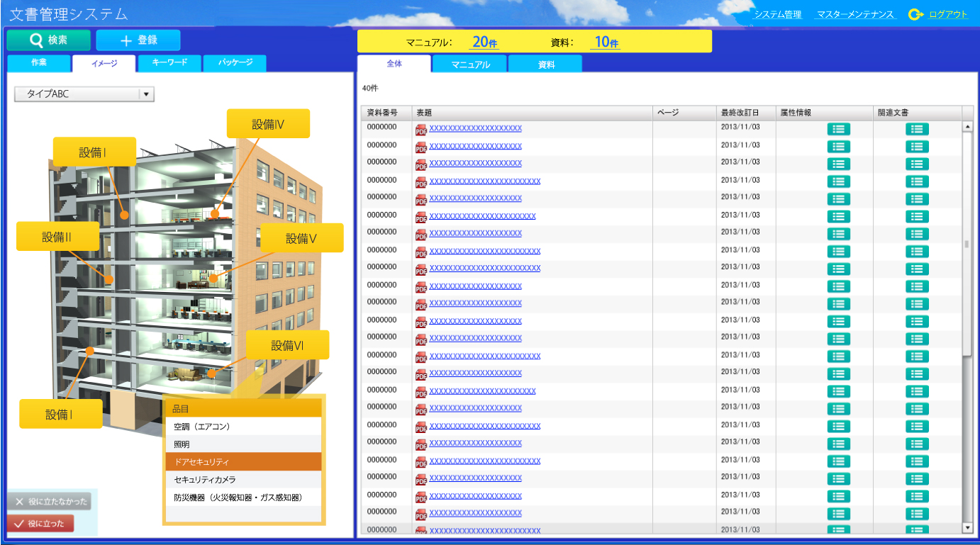Screen dimensions: 980x545
Task: Open システム管理 link
Action: click(777, 15)
